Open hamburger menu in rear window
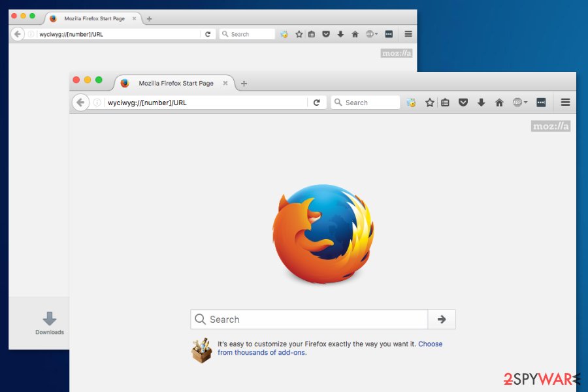The image size is (588, 392). pos(408,34)
